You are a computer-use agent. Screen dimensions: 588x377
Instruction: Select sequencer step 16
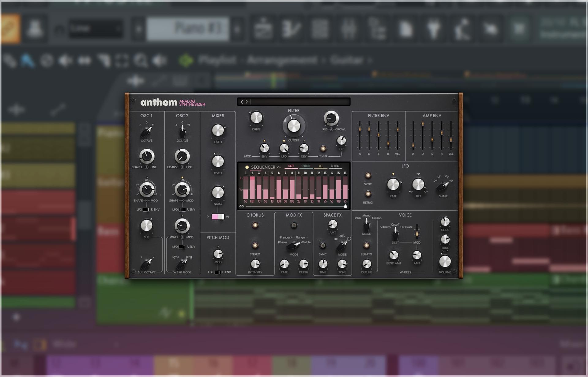[x=345, y=173]
